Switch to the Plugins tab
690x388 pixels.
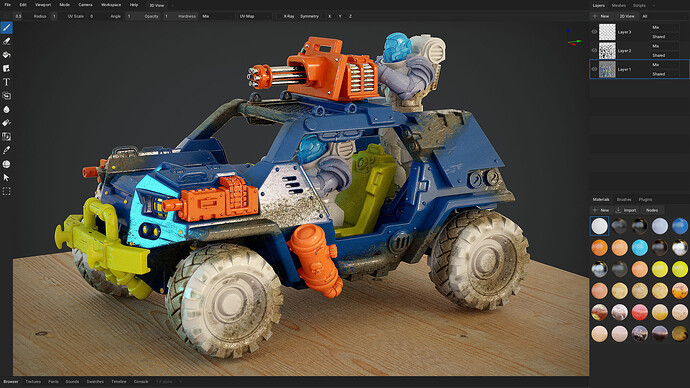[645, 199]
